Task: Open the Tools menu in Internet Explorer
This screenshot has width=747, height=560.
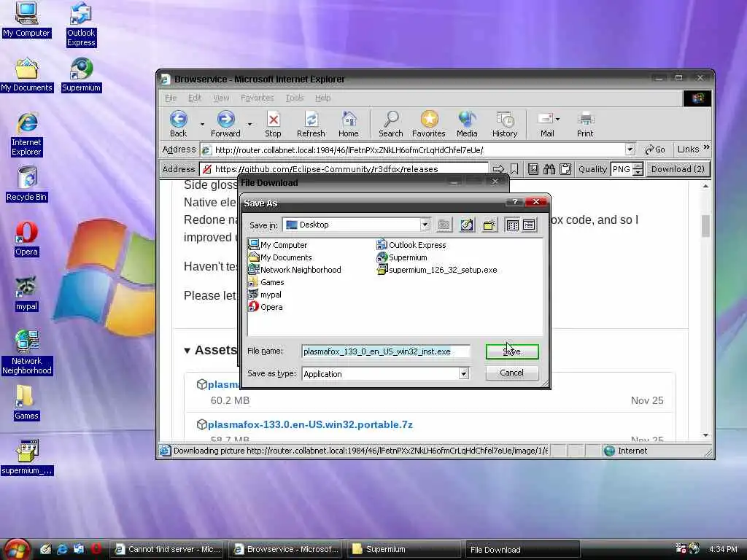Action: click(295, 98)
